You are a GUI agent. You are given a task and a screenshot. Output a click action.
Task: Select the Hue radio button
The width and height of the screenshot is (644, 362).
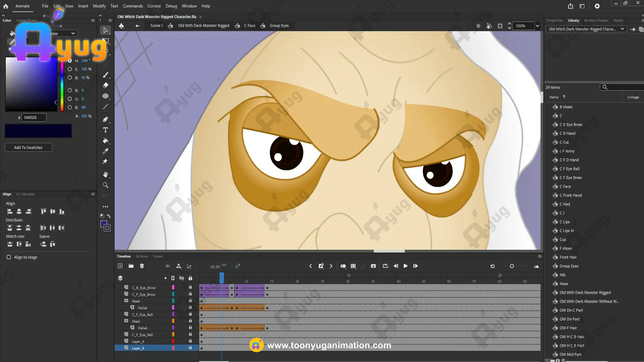pyautogui.click(x=70, y=61)
